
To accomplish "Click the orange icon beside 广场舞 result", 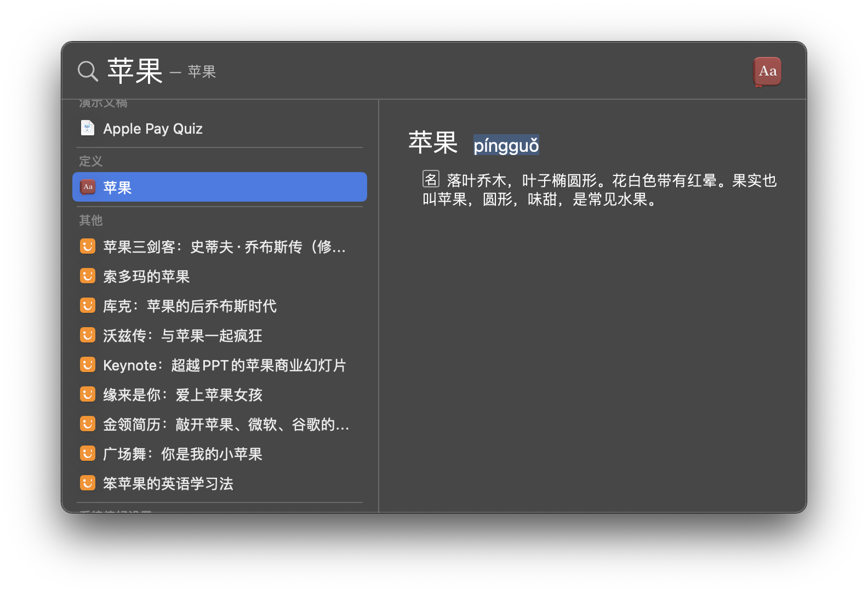I will click(x=88, y=454).
